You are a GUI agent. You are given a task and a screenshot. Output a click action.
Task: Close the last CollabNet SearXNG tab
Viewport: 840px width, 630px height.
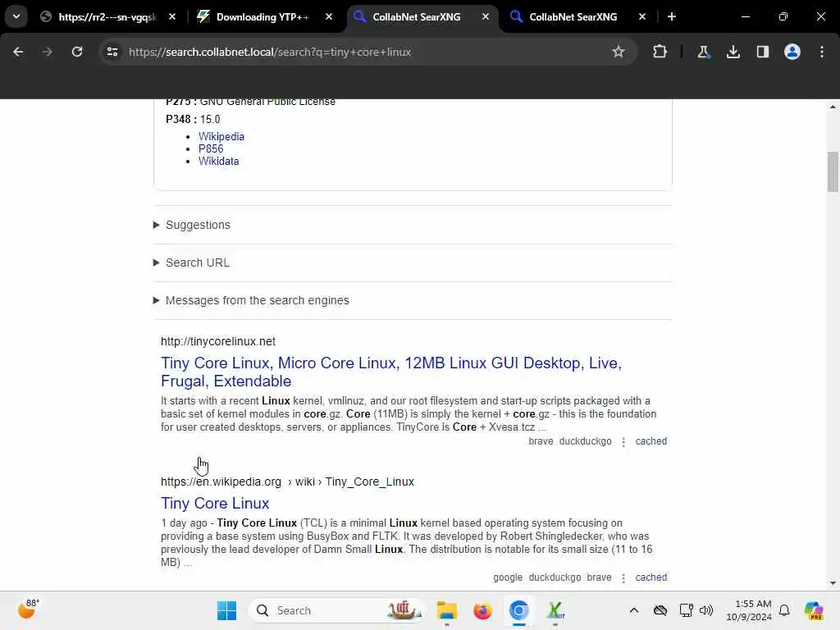coord(641,16)
